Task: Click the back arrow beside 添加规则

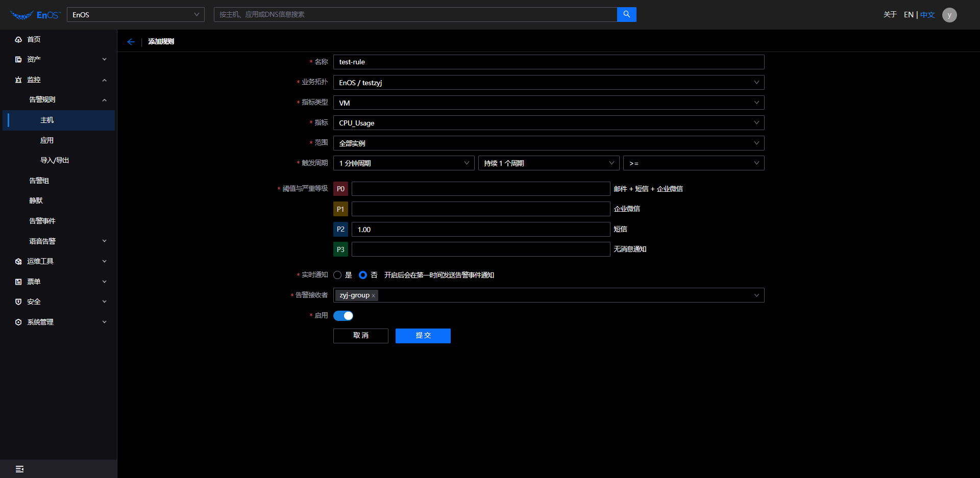Action: (x=131, y=42)
